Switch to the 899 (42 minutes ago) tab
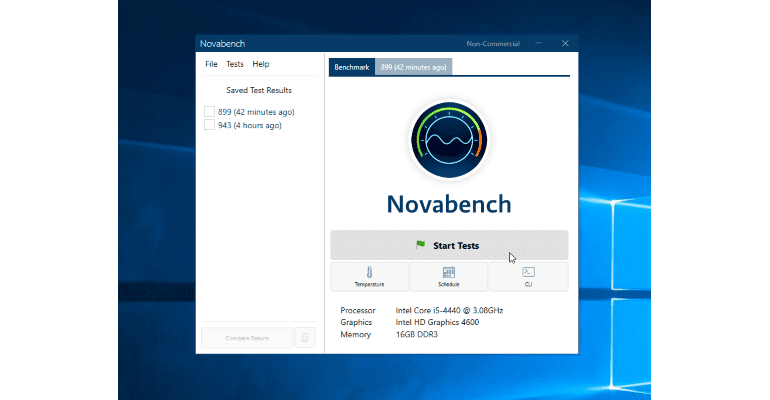770x400 pixels. [414, 67]
